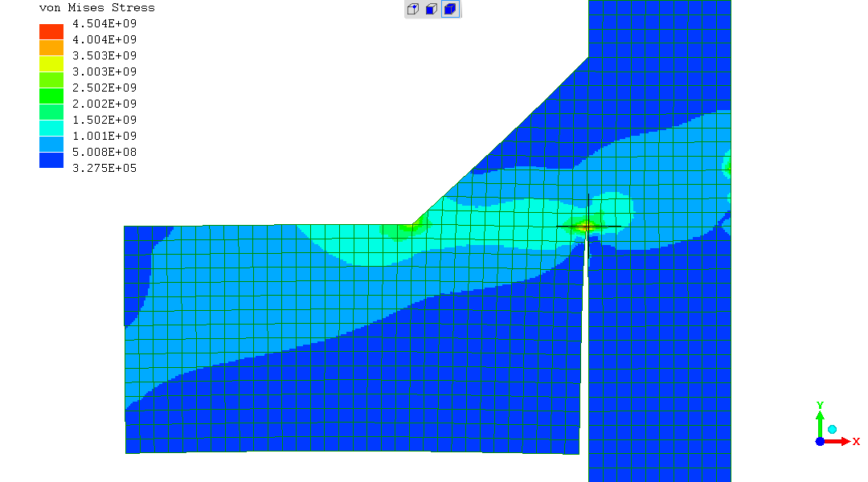The image size is (868, 482).
Task: Click the red legend color swatch
Action: [51, 31]
